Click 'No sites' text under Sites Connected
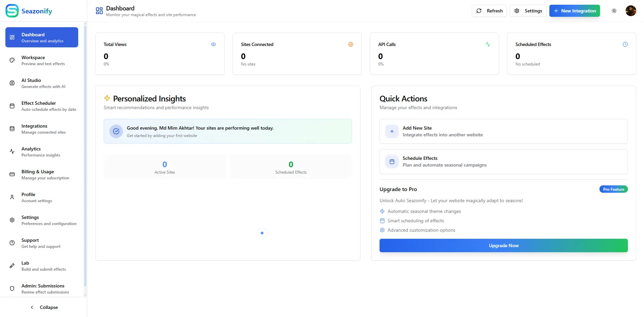 click(x=248, y=64)
